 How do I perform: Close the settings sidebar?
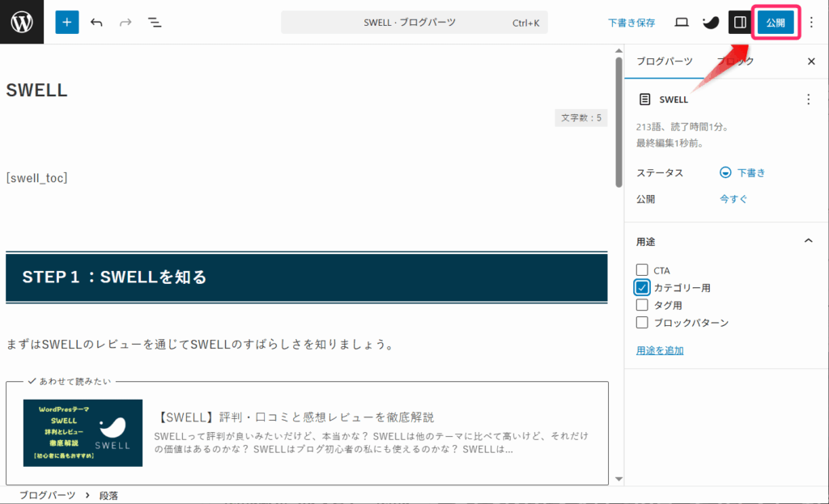pyautogui.click(x=811, y=61)
